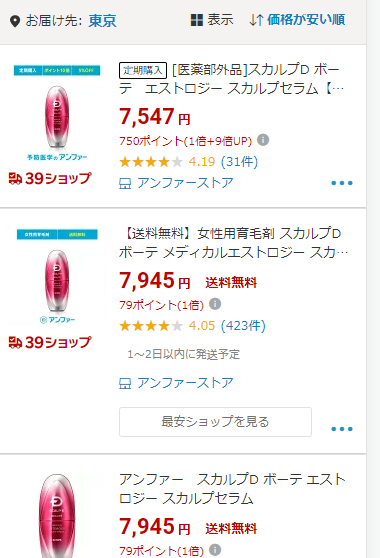This screenshot has width=380, height=558.
Task: Open the 【送料無料】女性用育毛剤 product title
Action: tap(233, 243)
